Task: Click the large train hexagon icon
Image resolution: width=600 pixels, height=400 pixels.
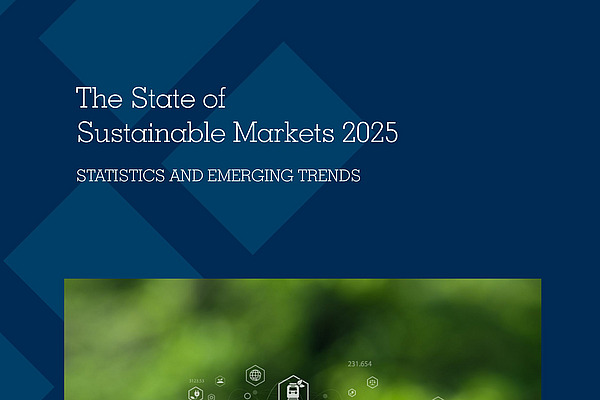Action: (x=293, y=388)
